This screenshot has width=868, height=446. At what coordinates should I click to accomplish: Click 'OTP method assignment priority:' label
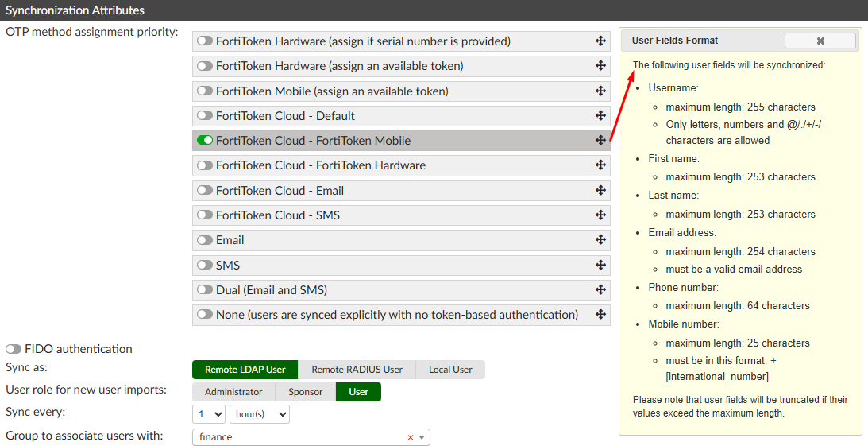pos(92,32)
